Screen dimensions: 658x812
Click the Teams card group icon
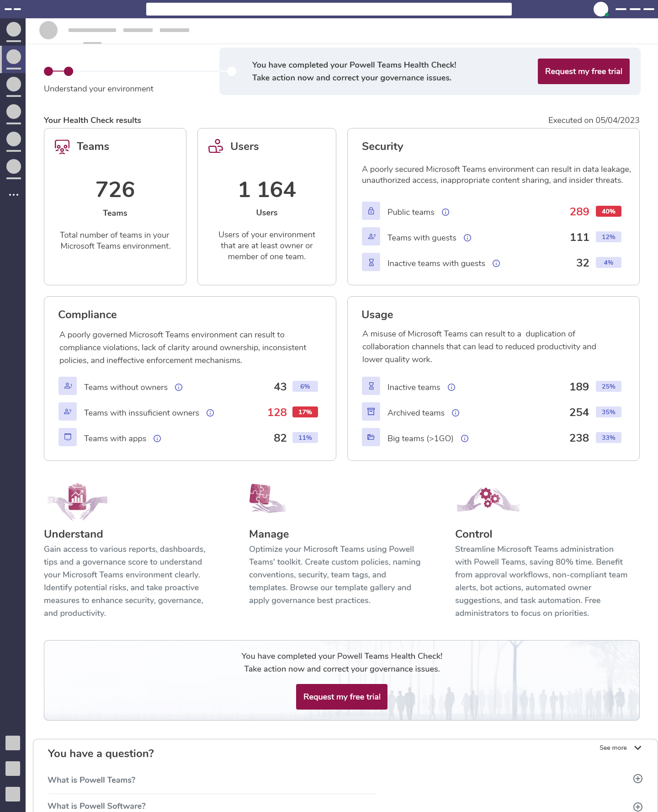tap(62, 147)
